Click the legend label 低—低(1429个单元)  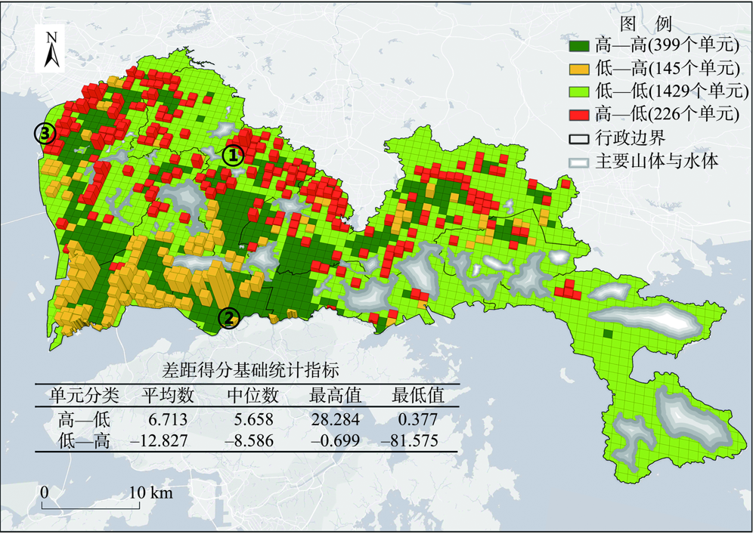[x=671, y=91]
